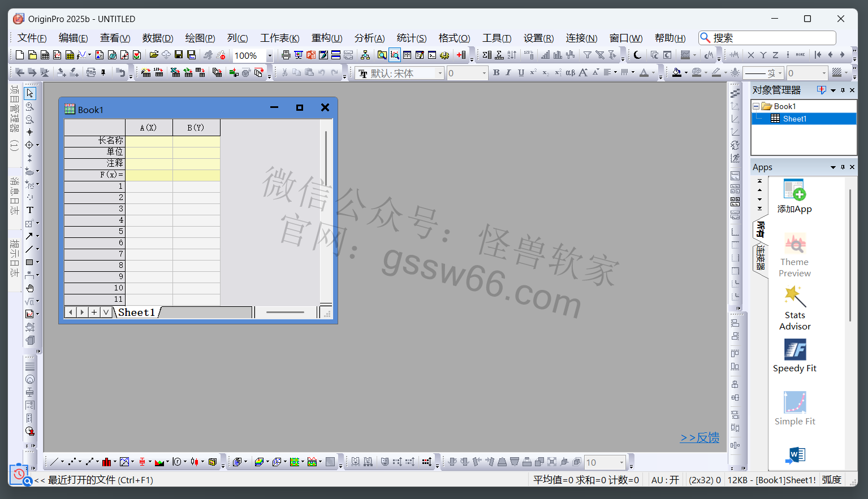Image resolution: width=868 pixels, height=499 pixels.
Task: Open the 帮助(H) menu
Action: coord(670,38)
